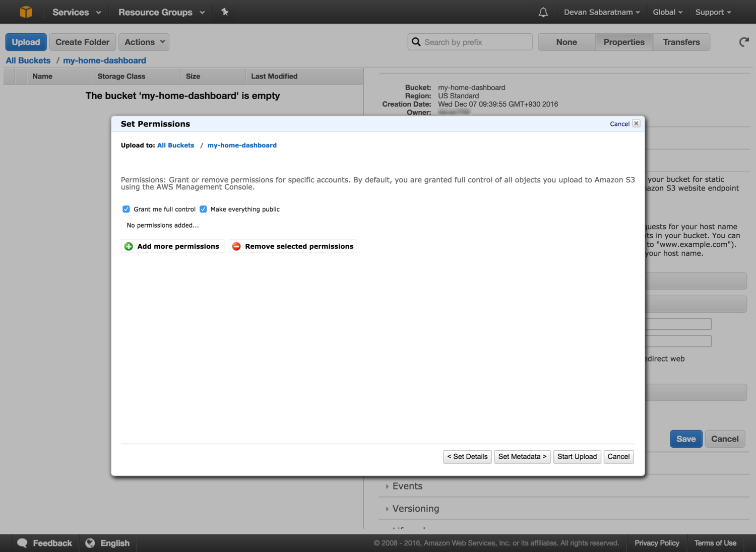This screenshot has height=552, width=756.
Task: Open the Resource Groups dropdown
Action: click(161, 12)
